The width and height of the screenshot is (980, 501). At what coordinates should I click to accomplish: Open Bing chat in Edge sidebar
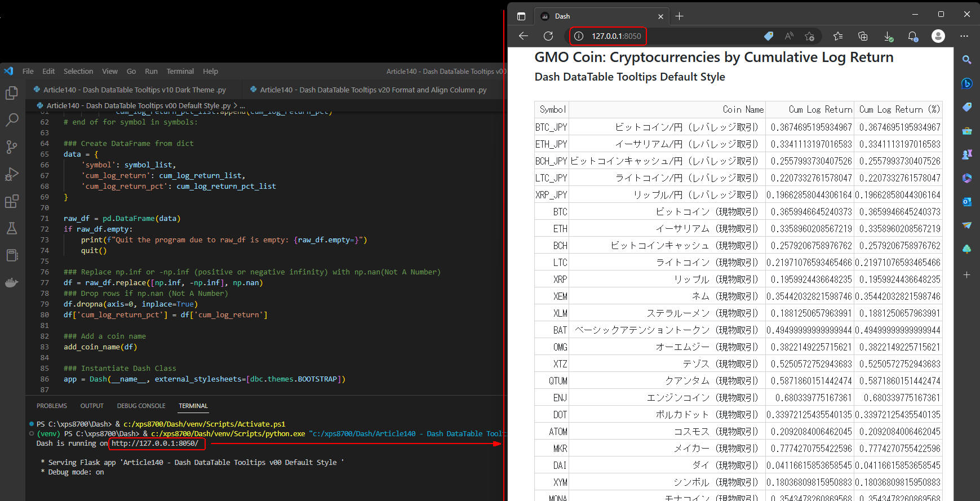point(967,83)
